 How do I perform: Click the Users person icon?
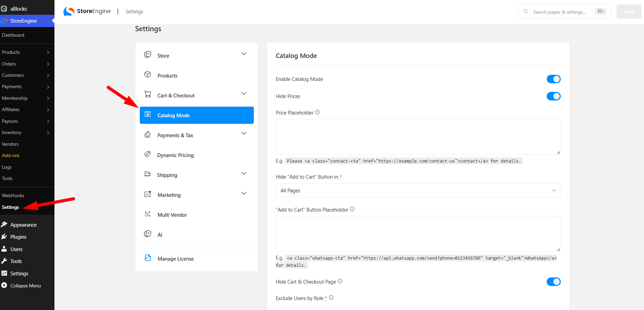coord(4,249)
